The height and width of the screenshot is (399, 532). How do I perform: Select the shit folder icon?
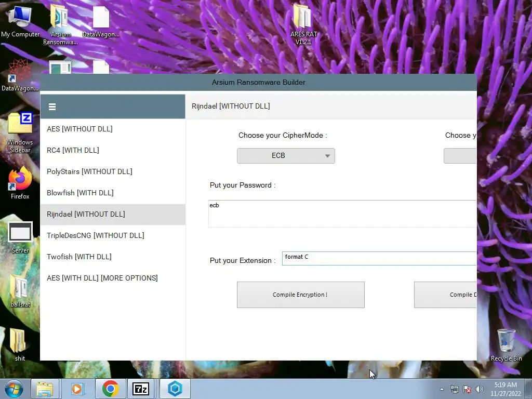coord(20,345)
